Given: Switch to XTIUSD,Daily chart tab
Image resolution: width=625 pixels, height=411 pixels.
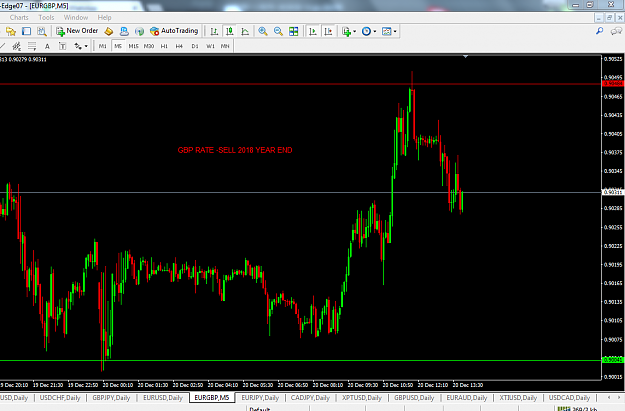Looking at the screenshot, I should pos(518,398).
